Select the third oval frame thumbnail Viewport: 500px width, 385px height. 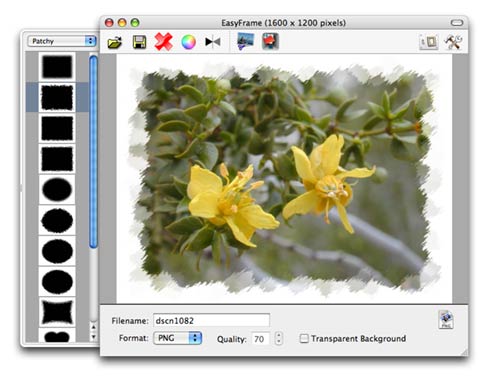tap(57, 251)
